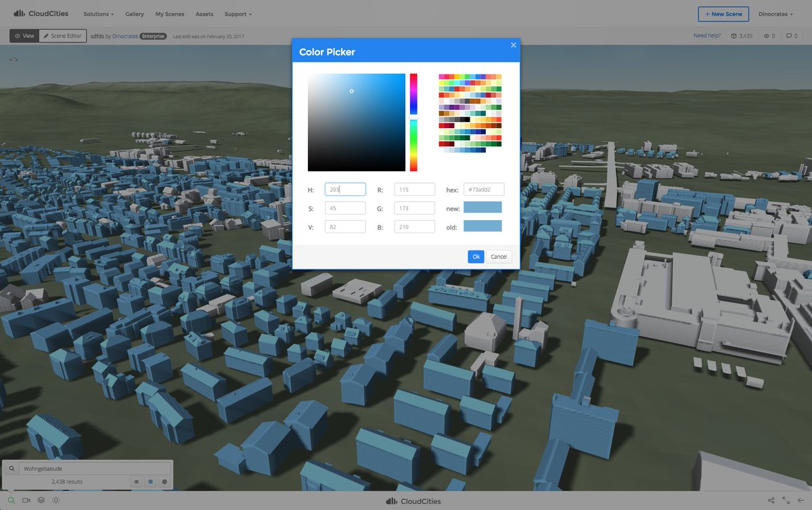Click the 'sdfds' scene name
Image resolution: width=812 pixels, height=510 pixels.
[x=96, y=36]
